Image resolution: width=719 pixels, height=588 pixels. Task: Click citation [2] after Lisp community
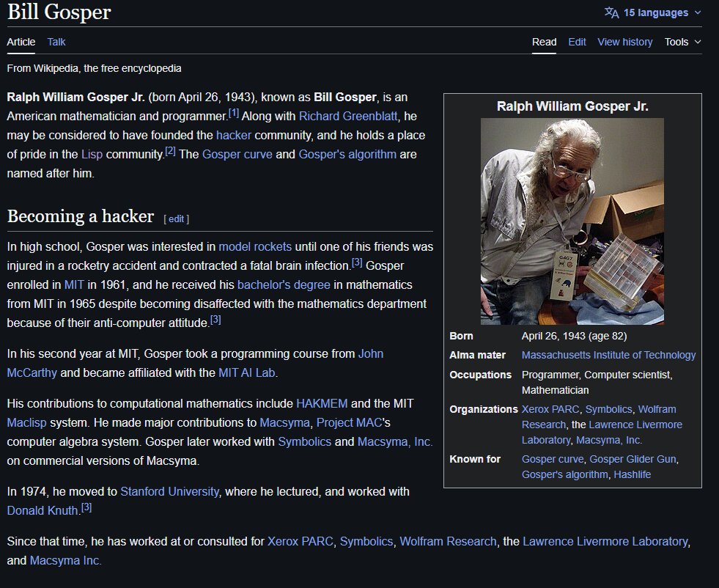pos(170,151)
